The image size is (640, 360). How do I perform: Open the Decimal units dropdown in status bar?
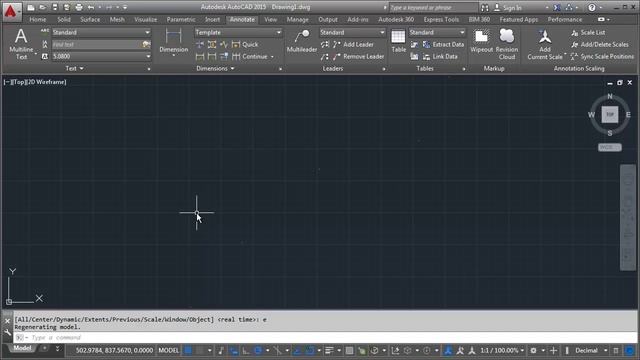pos(591,351)
